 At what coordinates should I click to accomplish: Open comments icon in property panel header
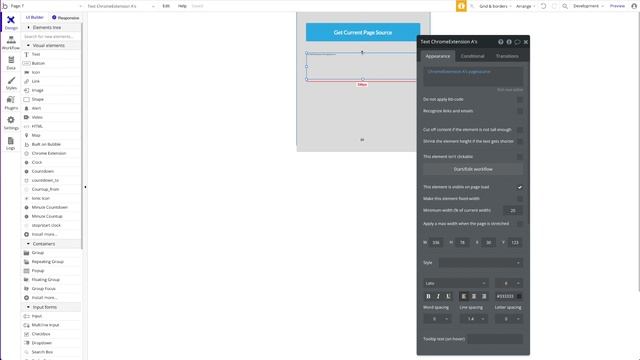517,42
